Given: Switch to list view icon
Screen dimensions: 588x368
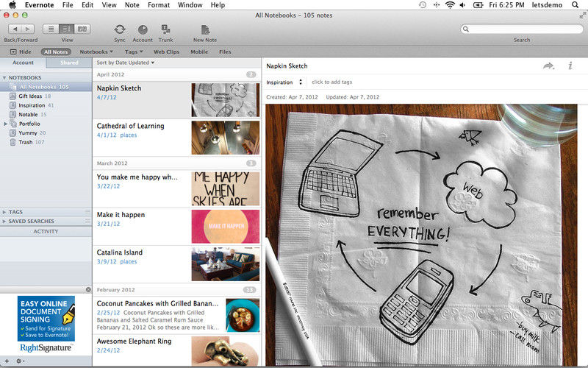Looking at the screenshot, I should (x=51, y=29).
